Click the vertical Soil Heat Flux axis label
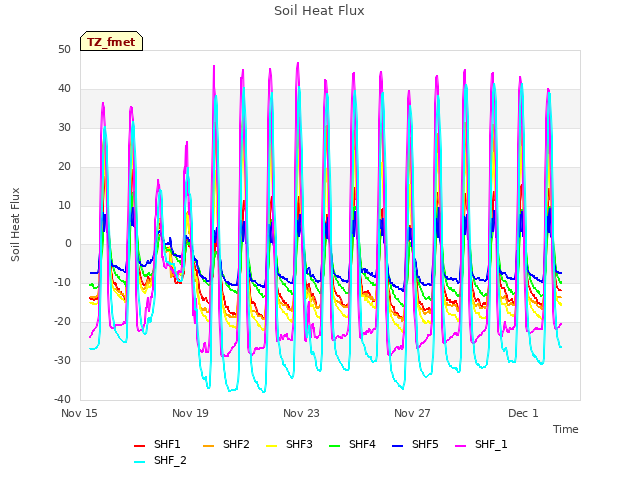The height and width of the screenshot is (480, 640). [15, 224]
